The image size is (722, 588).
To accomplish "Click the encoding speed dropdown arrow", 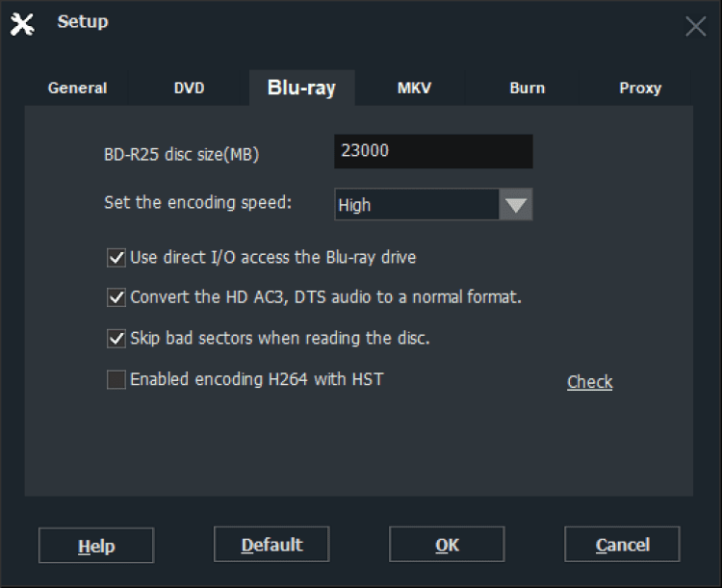I will click(516, 205).
